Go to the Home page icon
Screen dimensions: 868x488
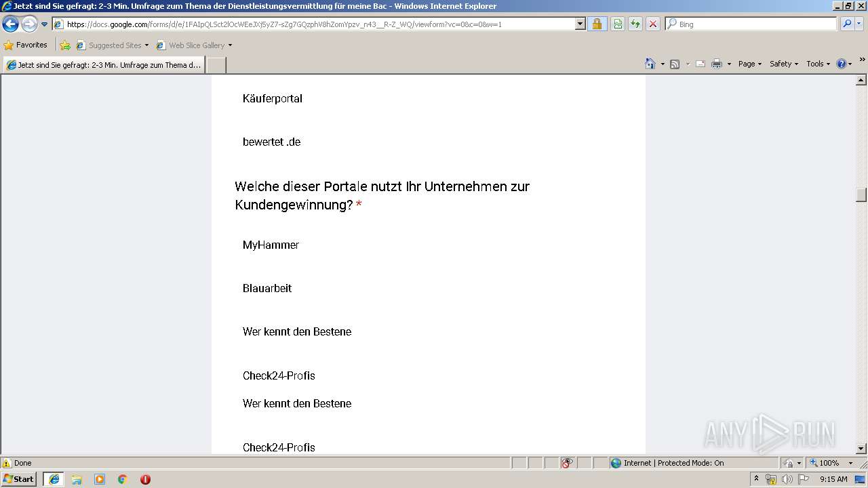tap(650, 64)
